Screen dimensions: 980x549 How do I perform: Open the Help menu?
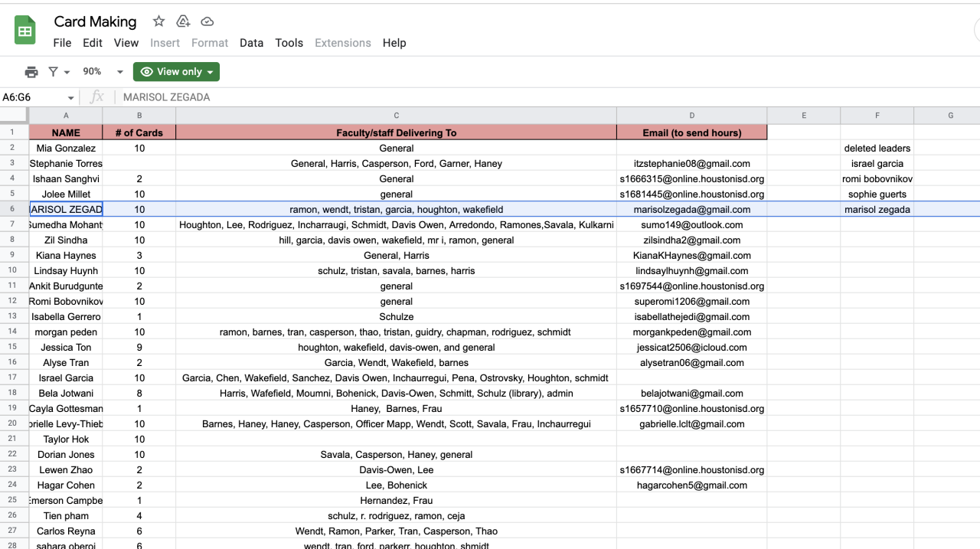(x=394, y=43)
